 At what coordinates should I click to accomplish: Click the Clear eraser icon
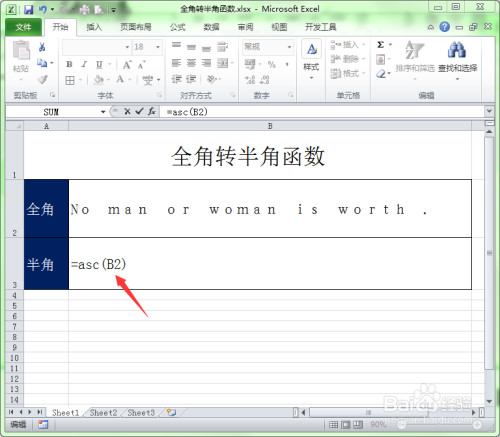tap(381, 74)
